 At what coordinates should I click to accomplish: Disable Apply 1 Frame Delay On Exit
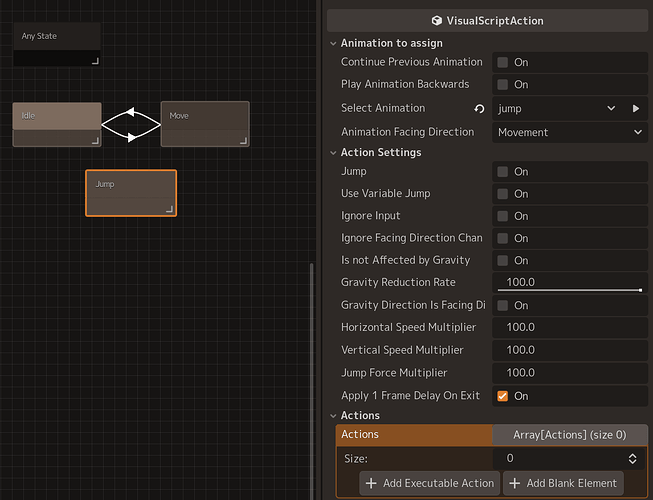coord(503,396)
